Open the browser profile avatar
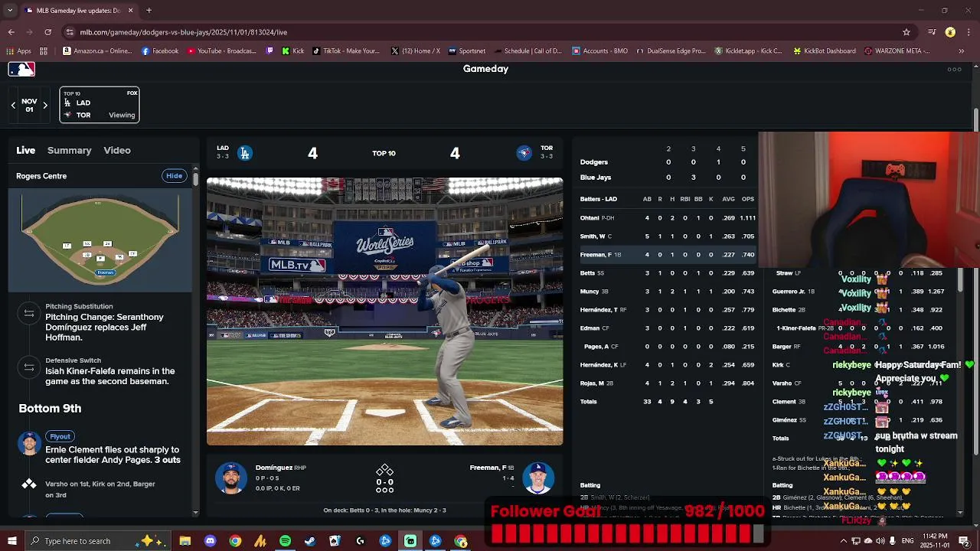The image size is (980, 551). point(950,32)
